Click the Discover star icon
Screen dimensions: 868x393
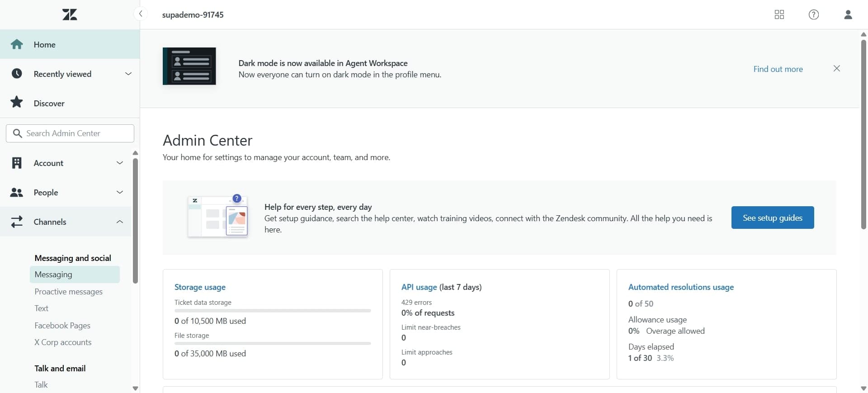point(17,102)
